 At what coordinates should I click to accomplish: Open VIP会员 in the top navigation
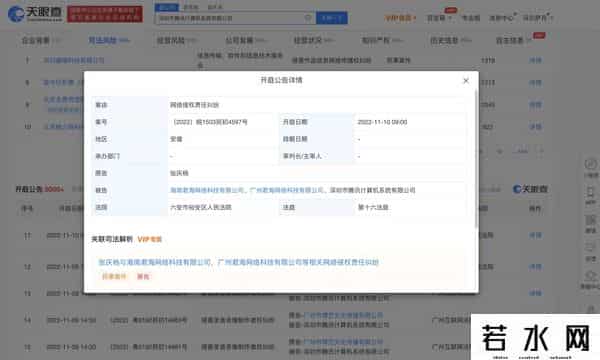(400, 18)
